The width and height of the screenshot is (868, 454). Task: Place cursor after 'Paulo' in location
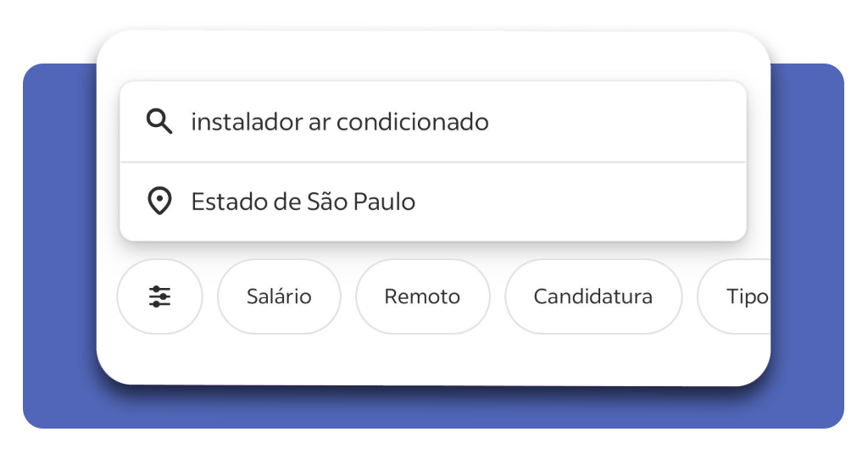click(416, 202)
